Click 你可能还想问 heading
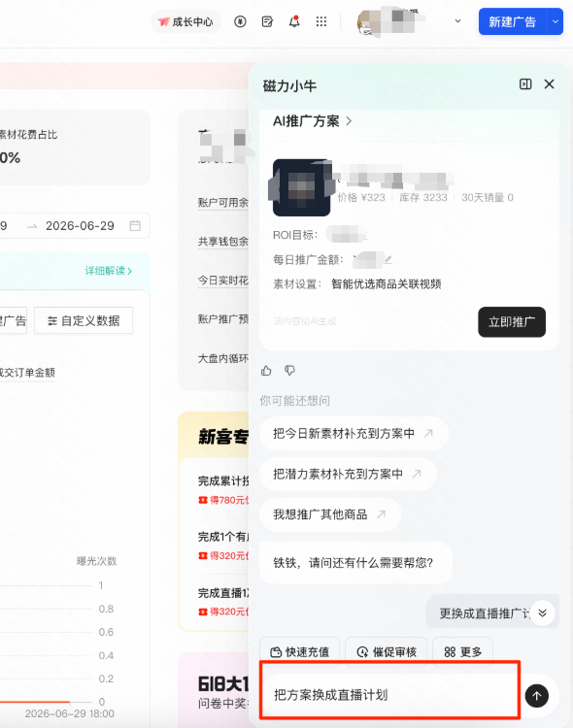This screenshot has height=728, width=573. click(294, 401)
